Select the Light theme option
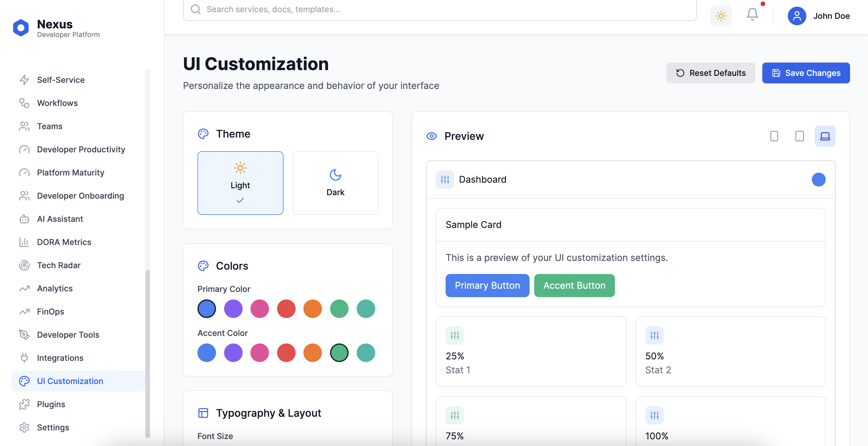Viewport: 868px width, 446px height. [240, 183]
